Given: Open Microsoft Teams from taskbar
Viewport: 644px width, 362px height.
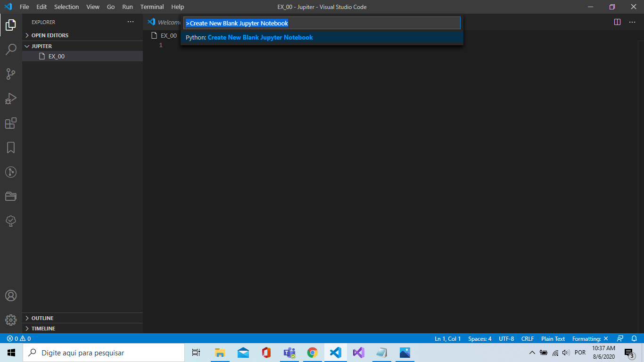Looking at the screenshot, I should click(289, 353).
